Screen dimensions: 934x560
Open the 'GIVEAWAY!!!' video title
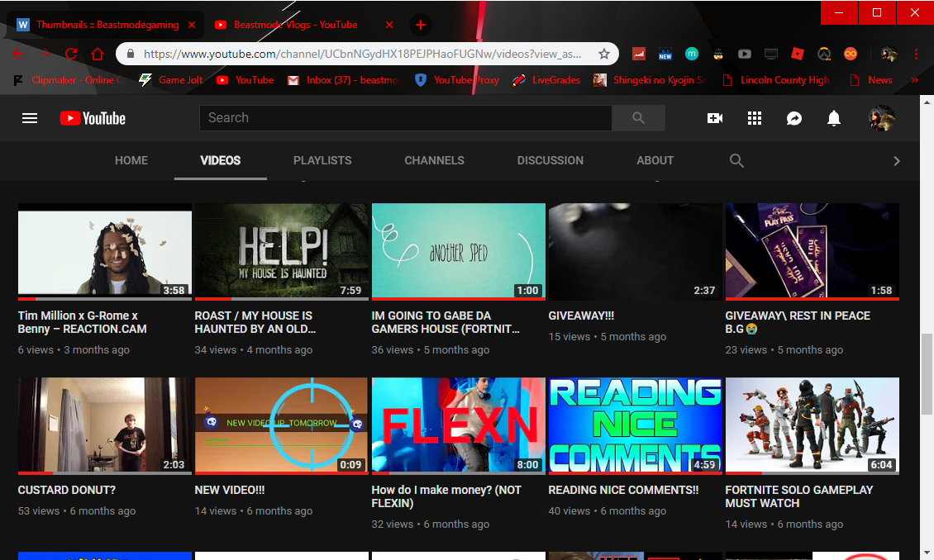(581, 316)
